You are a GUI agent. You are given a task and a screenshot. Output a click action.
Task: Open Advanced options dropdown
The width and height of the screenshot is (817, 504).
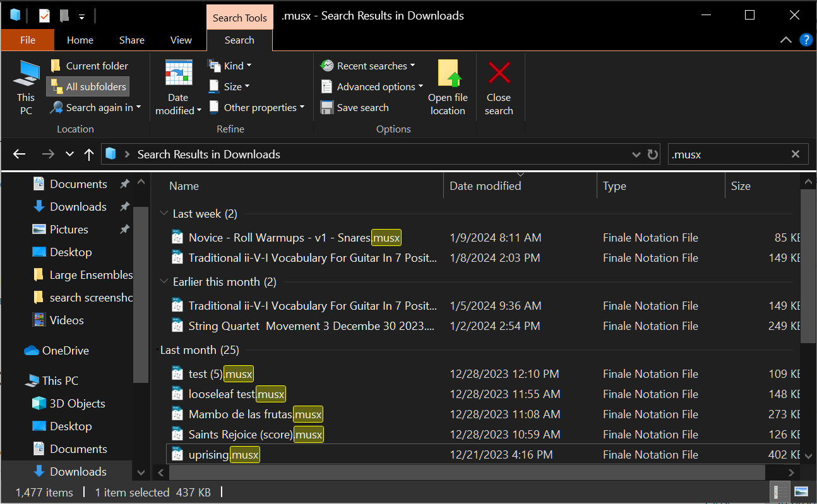371,86
